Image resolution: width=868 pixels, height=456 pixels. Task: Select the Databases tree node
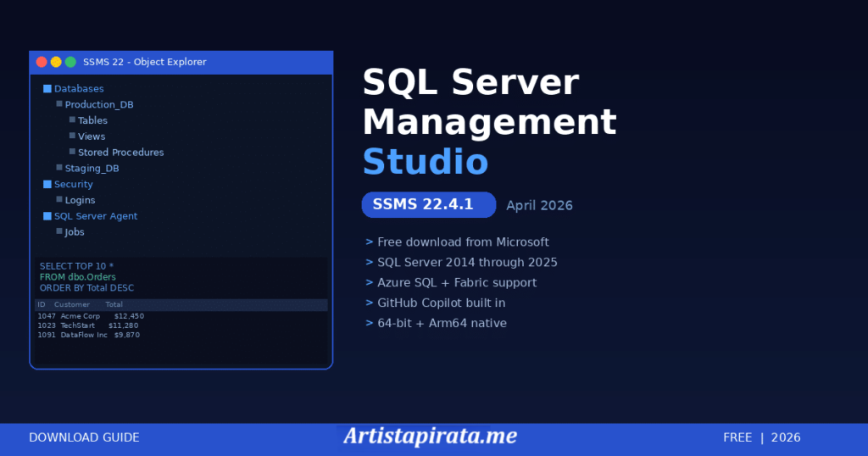click(79, 88)
